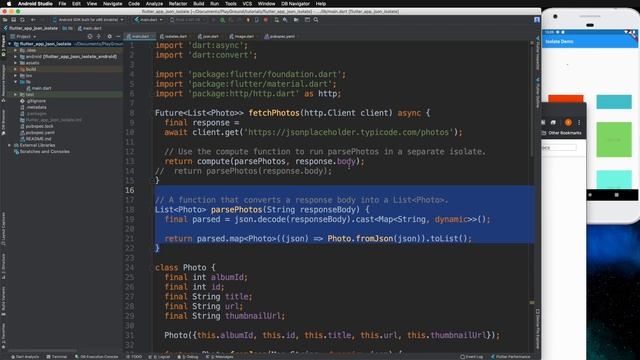
Task: Collapse the lib folder
Action: tap(16, 82)
